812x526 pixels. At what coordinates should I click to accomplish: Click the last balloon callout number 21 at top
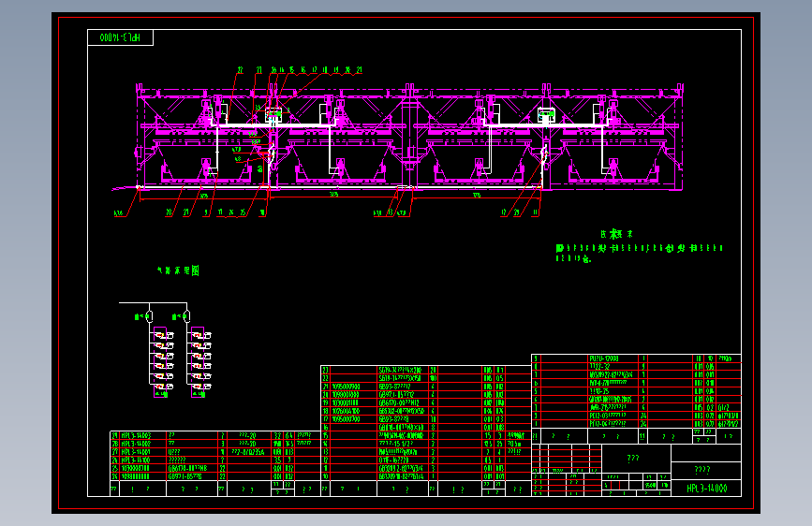pyautogui.click(x=359, y=70)
